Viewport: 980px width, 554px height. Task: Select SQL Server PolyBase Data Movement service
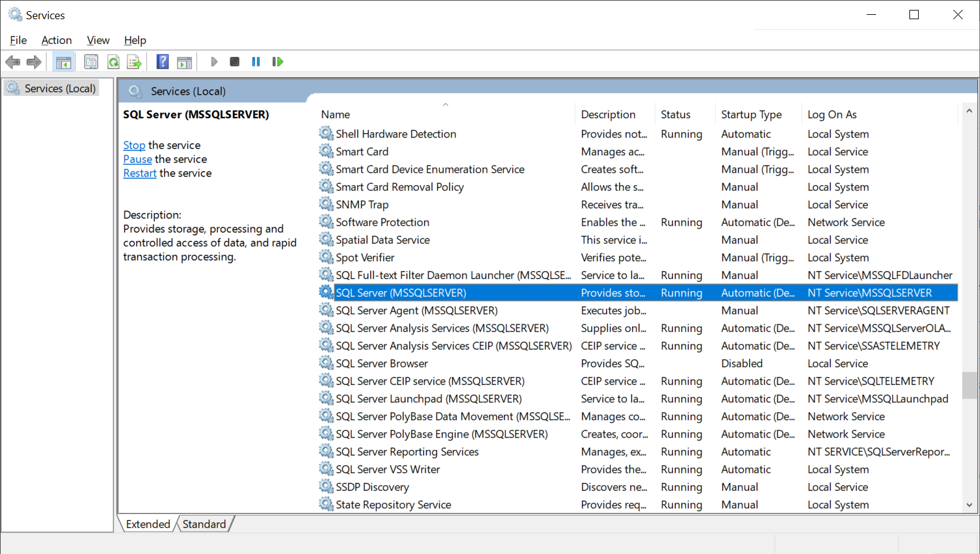point(638,416)
